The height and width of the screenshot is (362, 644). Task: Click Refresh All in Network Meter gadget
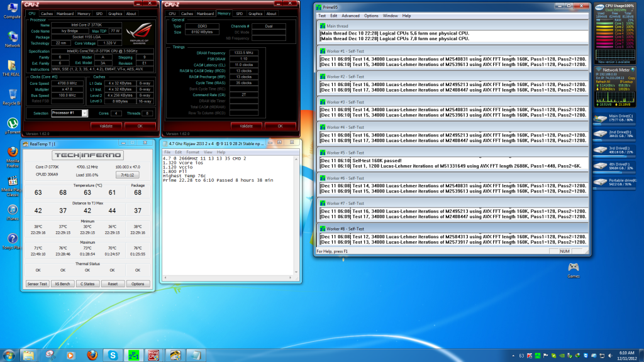(603, 82)
